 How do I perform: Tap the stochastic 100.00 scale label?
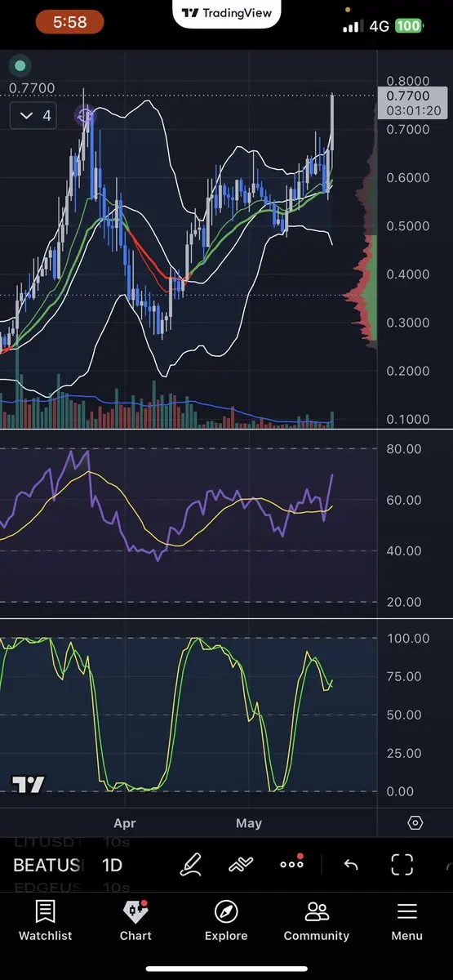(406, 638)
